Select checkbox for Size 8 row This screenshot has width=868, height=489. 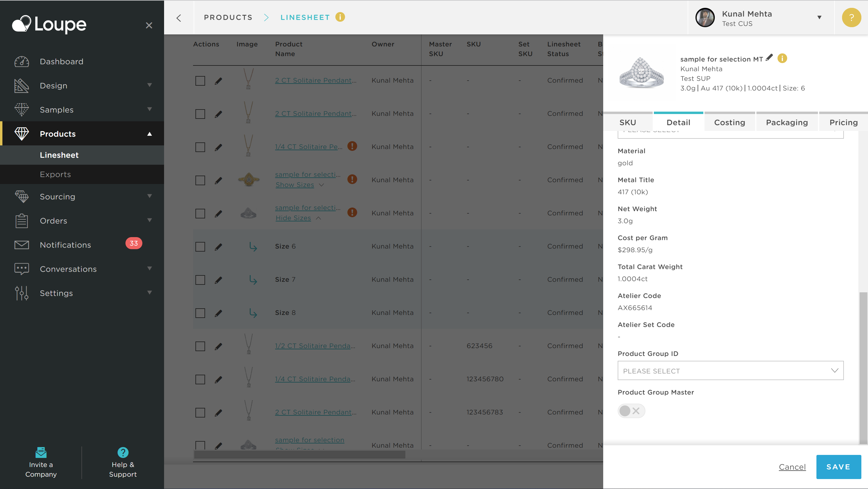coord(200,313)
